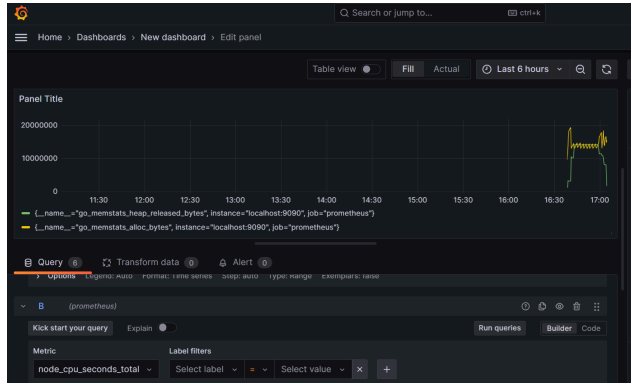Open the Select label dropdown

[x=207, y=369]
